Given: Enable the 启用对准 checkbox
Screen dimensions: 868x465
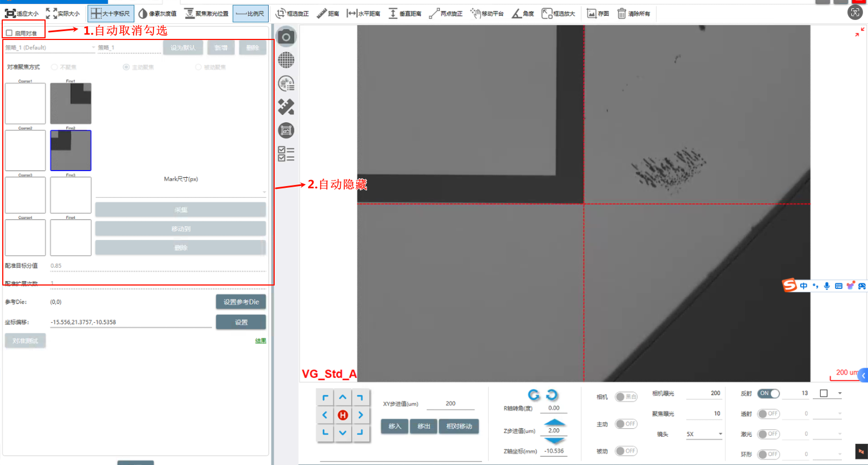Looking at the screenshot, I should (x=9, y=33).
